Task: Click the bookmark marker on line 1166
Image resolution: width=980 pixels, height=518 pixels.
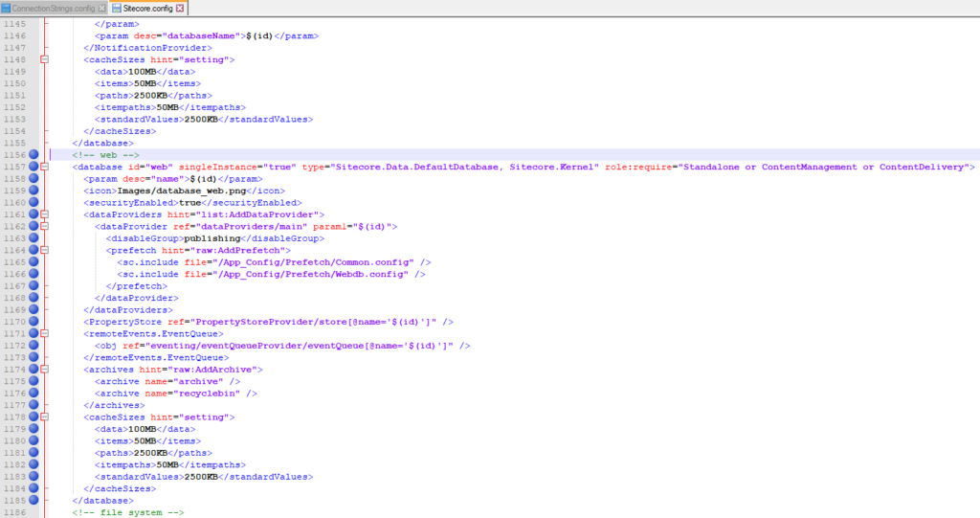Action: (33, 274)
